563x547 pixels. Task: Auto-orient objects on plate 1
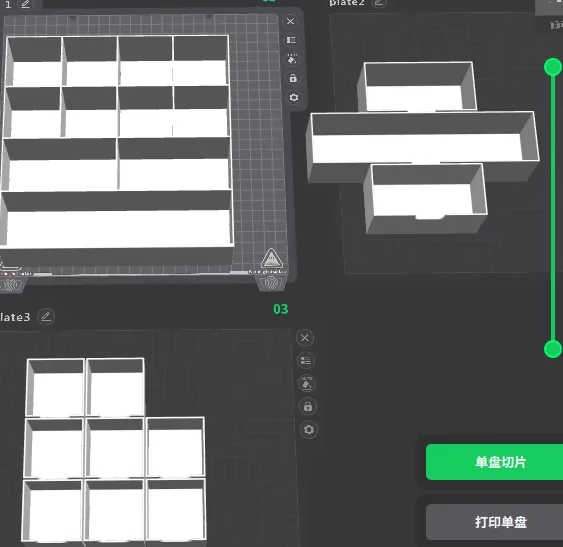point(292,59)
